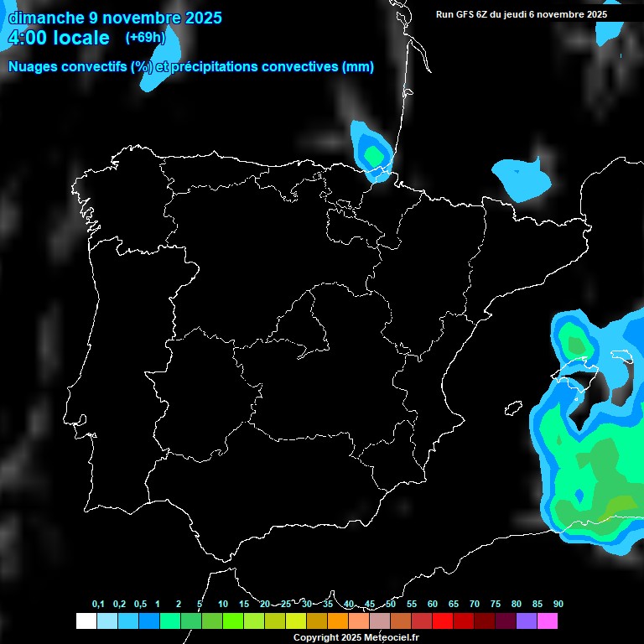The width and height of the screenshot is (644, 644).
Task: Click the maroon swatch between 70 and 75
Action: [x=485, y=621]
